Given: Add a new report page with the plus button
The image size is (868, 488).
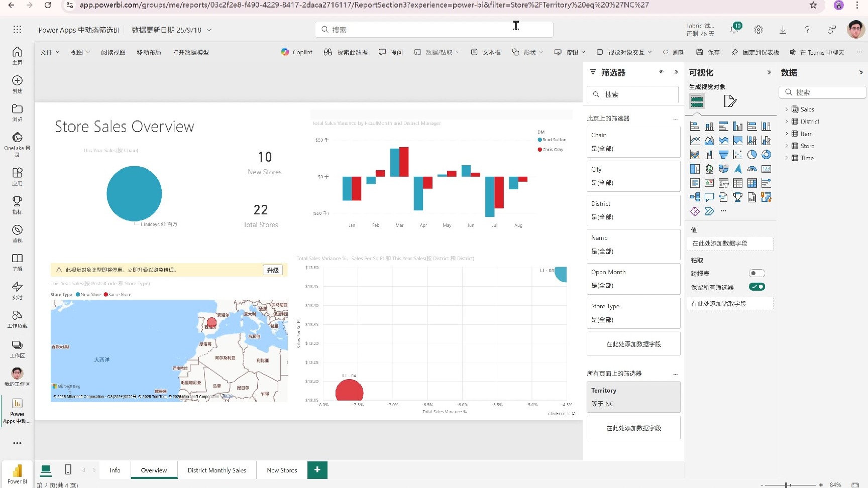Looking at the screenshot, I should (x=317, y=470).
